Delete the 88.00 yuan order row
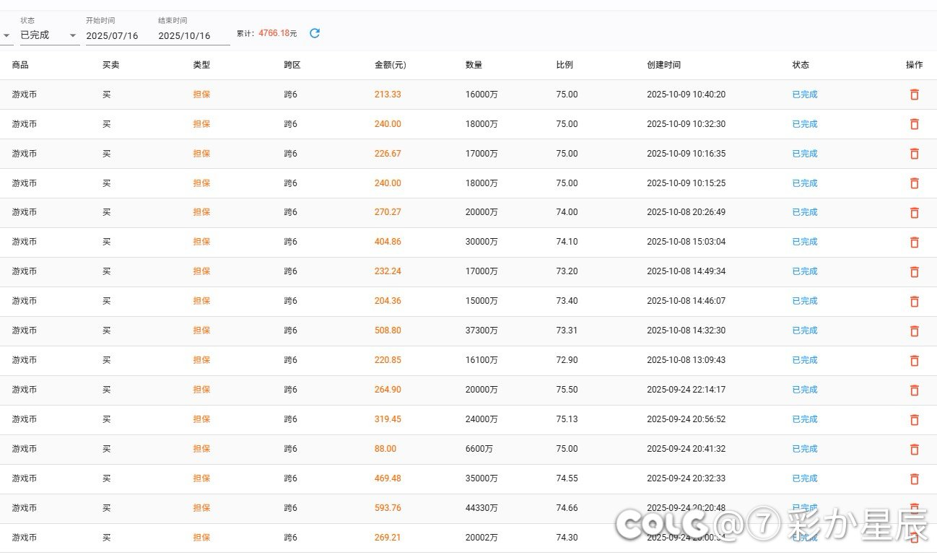This screenshot has height=560, width=937. click(914, 450)
